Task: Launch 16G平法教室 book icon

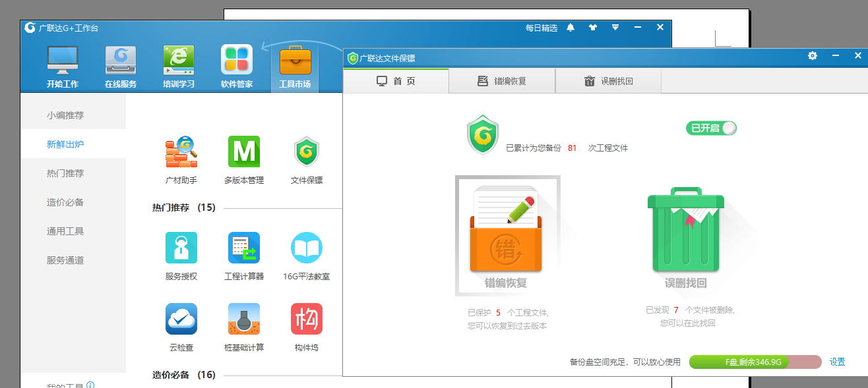Action: [307, 248]
